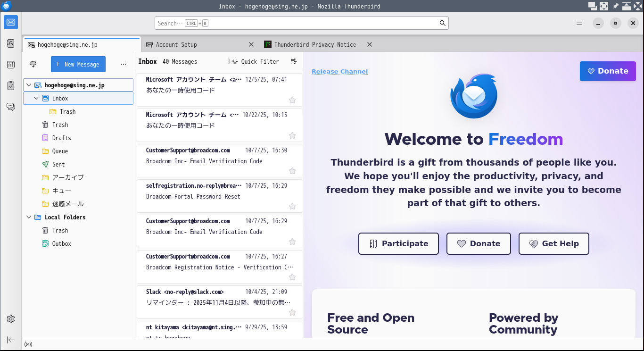This screenshot has height=351, width=644.
Task: Focus the global Search field
Action: 302,23
